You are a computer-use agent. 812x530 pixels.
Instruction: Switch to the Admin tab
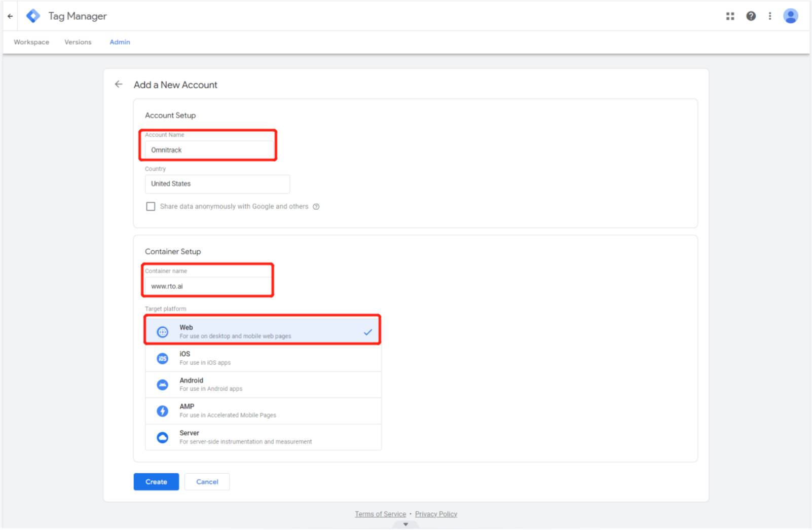point(120,42)
